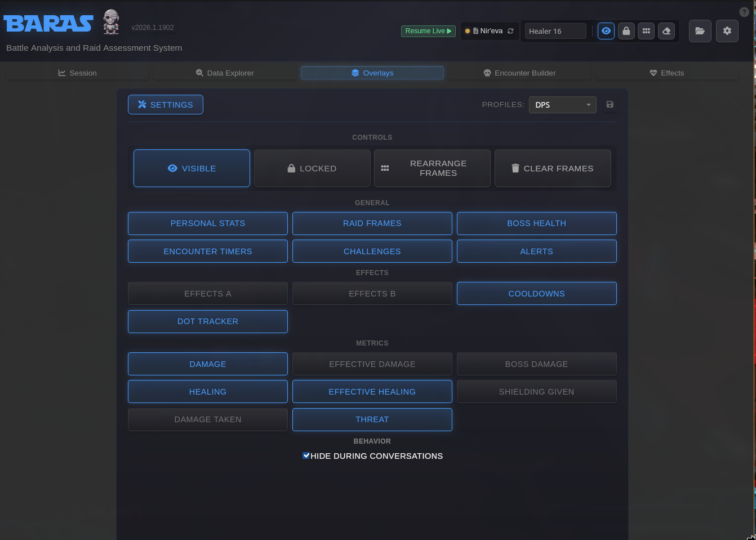Save the current profile with the disk icon

coord(610,105)
